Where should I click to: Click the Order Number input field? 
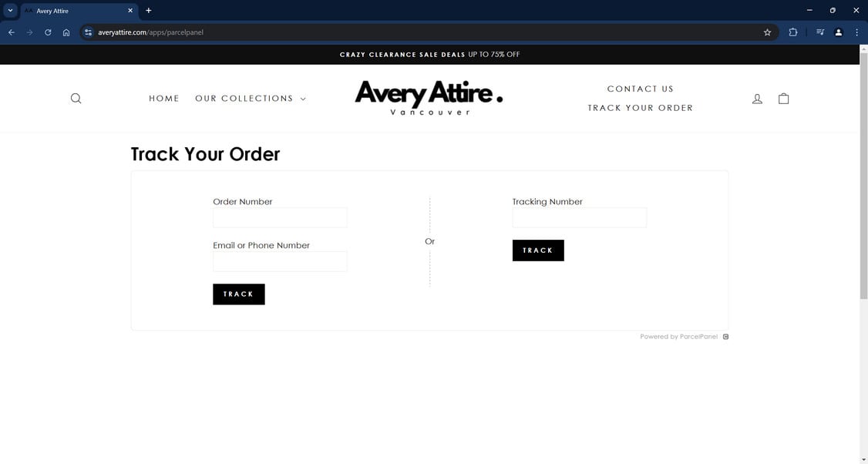point(280,217)
